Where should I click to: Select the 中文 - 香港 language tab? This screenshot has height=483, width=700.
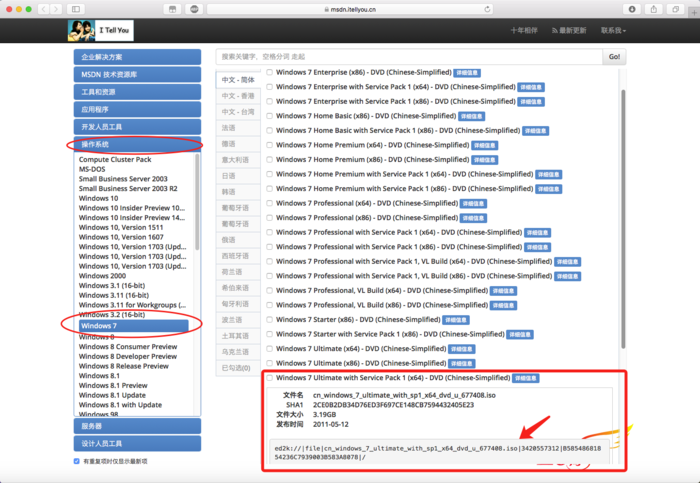tap(238, 96)
